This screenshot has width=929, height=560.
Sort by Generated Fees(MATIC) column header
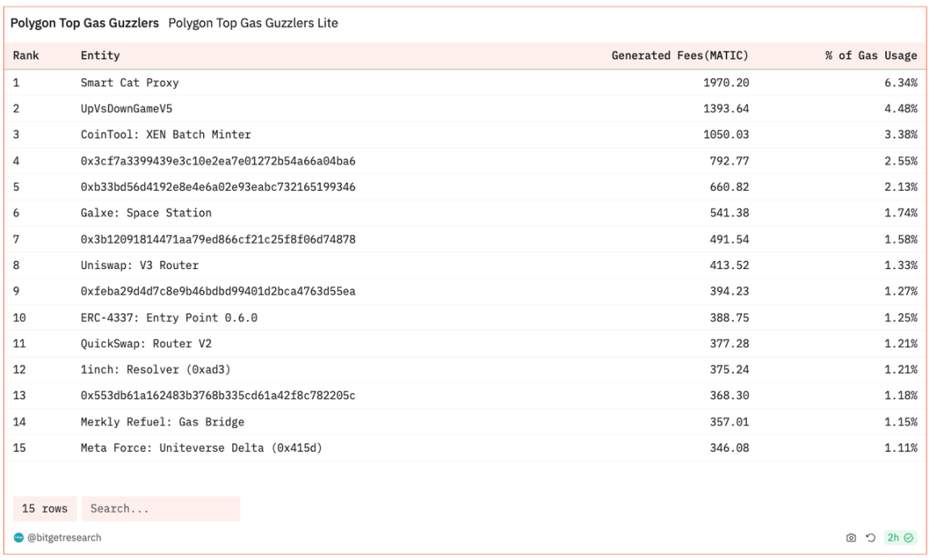pyautogui.click(x=680, y=56)
